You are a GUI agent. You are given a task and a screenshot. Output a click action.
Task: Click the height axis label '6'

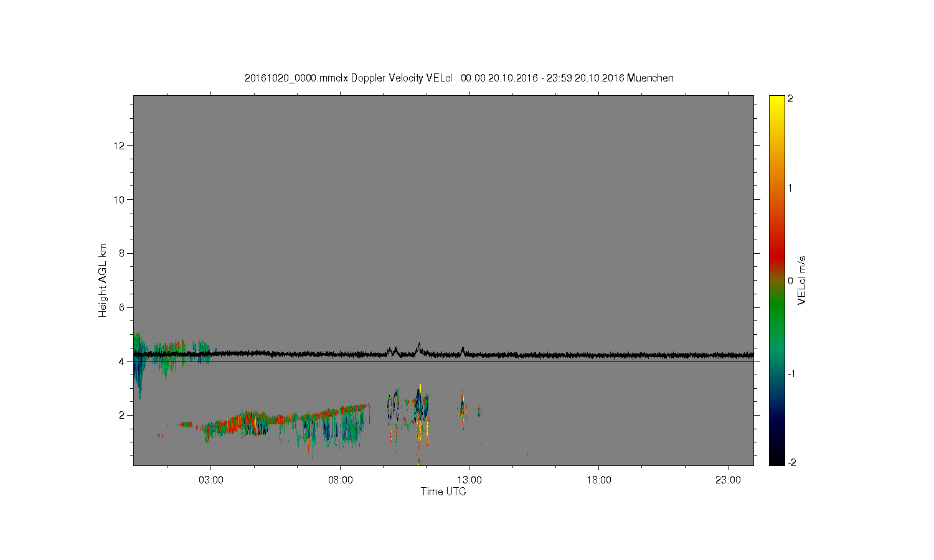[x=123, y=307]
